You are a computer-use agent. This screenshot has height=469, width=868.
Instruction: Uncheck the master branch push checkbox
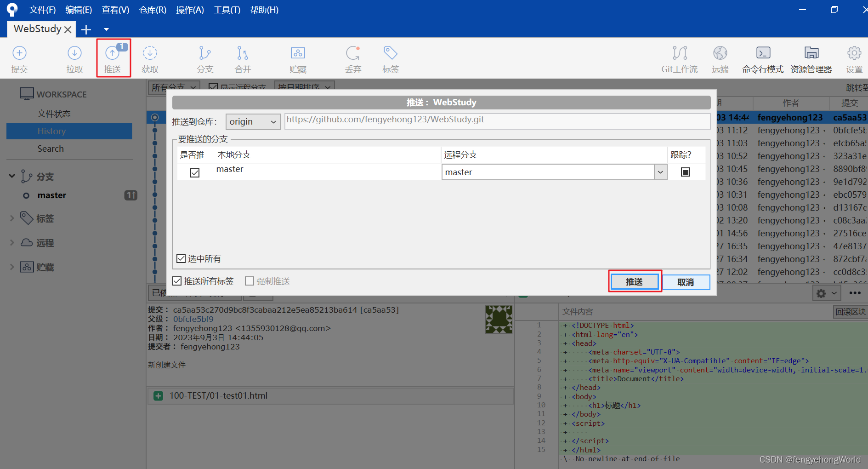pyautogui.click(x=195, y=172)
